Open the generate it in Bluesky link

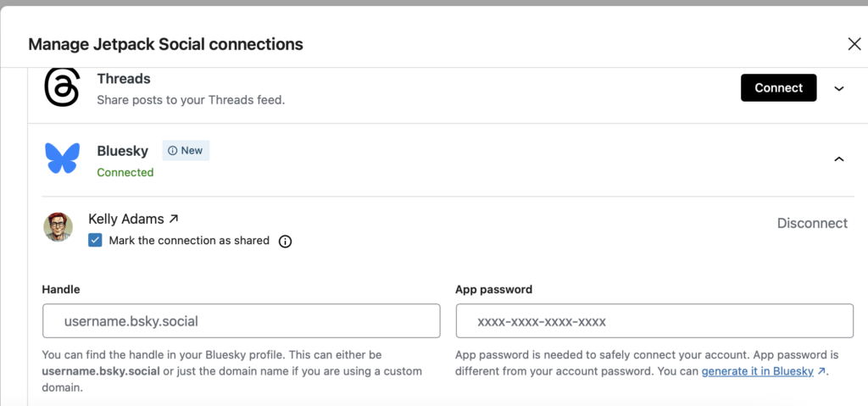(x=757, y=371)
